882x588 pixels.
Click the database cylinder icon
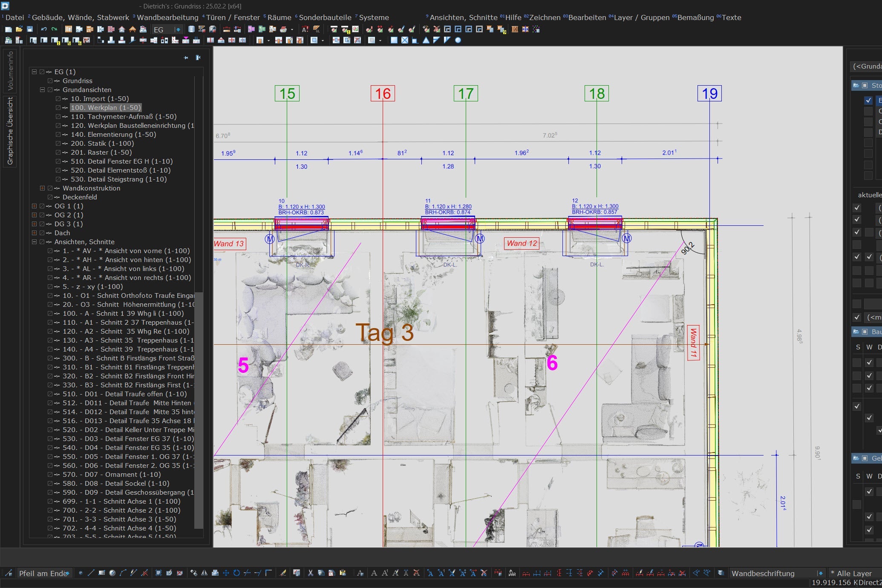point(191,29)
